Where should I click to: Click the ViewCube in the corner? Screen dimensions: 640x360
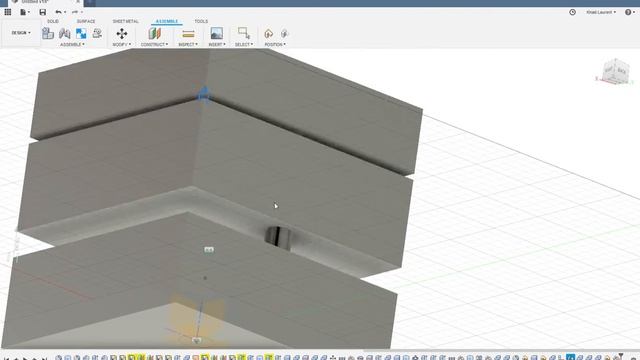[616, 72]
